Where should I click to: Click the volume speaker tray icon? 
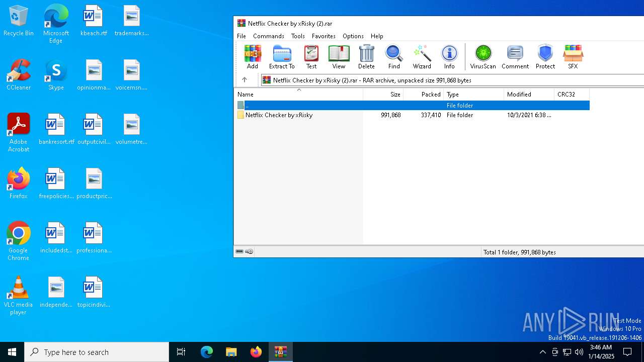click(579, 352)
